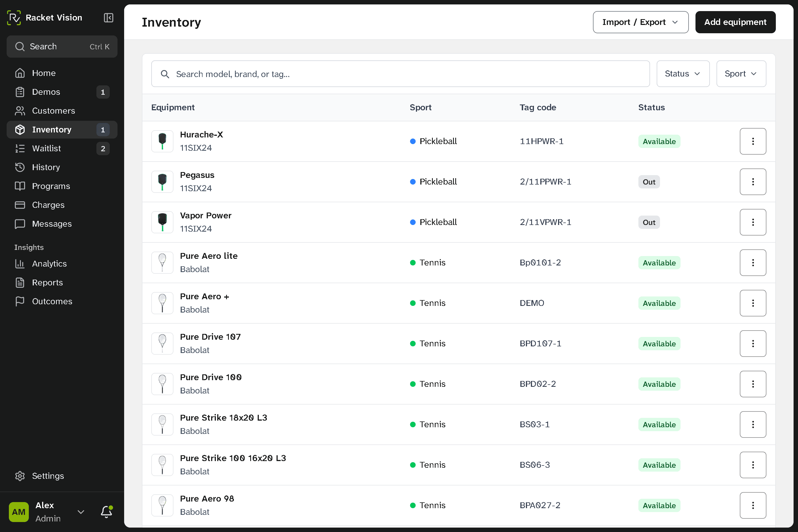The width and height of the screenshot is (798, 532).
Task: Expand the Sport filter dropdown
Action: click(x=741, y=74)
